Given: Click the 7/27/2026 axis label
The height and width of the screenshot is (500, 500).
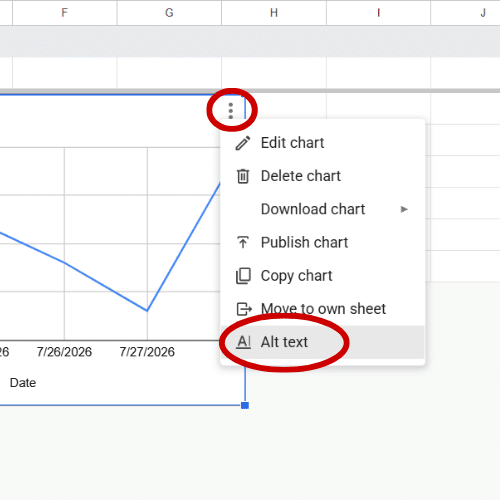Looking at the screenshot, I should (x=147, y=352).
